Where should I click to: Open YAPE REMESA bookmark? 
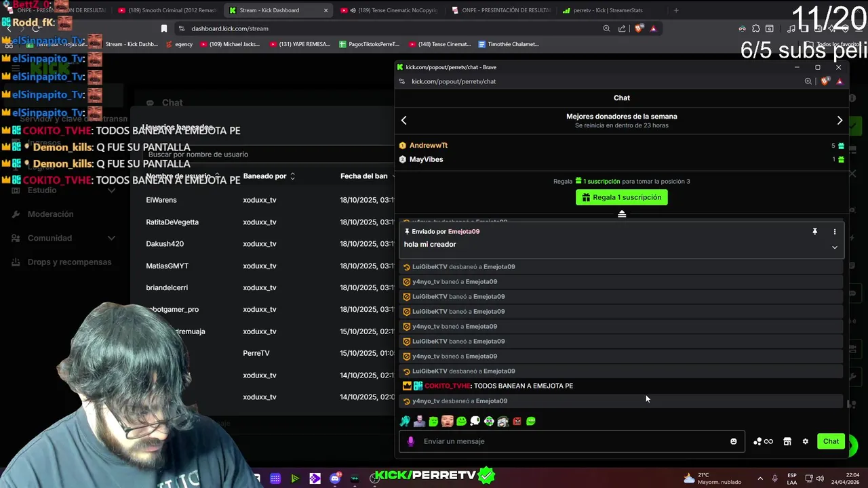coord(300,44)
